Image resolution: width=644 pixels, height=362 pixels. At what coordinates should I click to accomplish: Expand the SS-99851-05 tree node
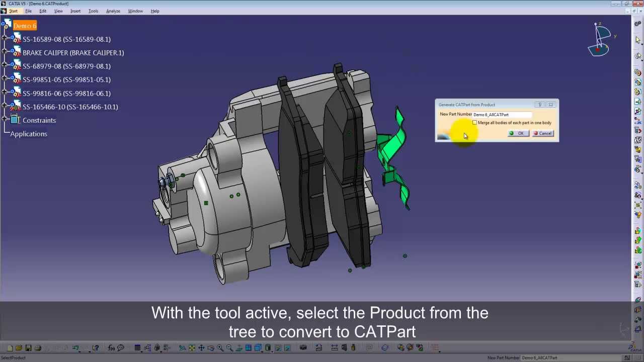tap(5, 79)
